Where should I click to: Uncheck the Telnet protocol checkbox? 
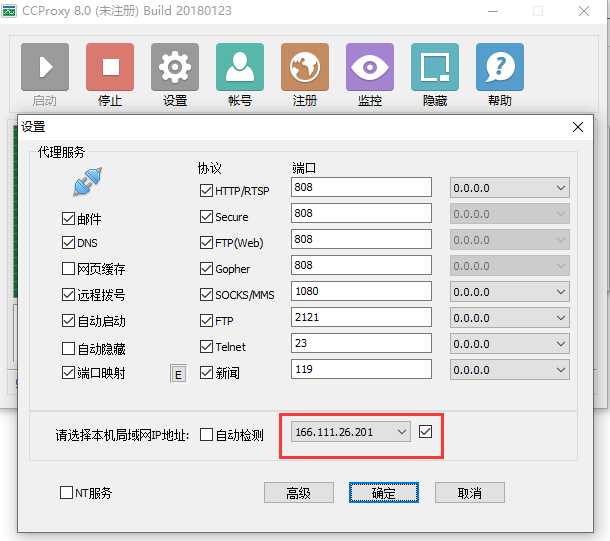tap(206, 346)
